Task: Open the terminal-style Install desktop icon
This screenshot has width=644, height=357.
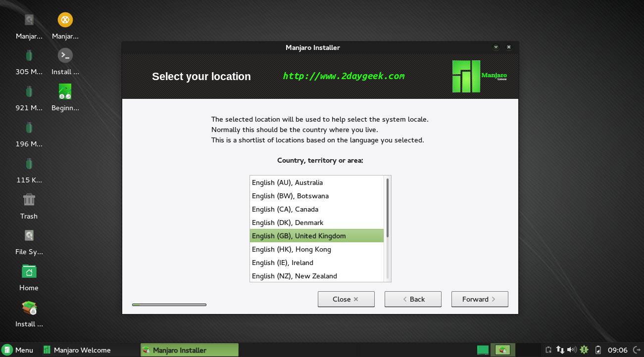Action: (x=65, y=55)
